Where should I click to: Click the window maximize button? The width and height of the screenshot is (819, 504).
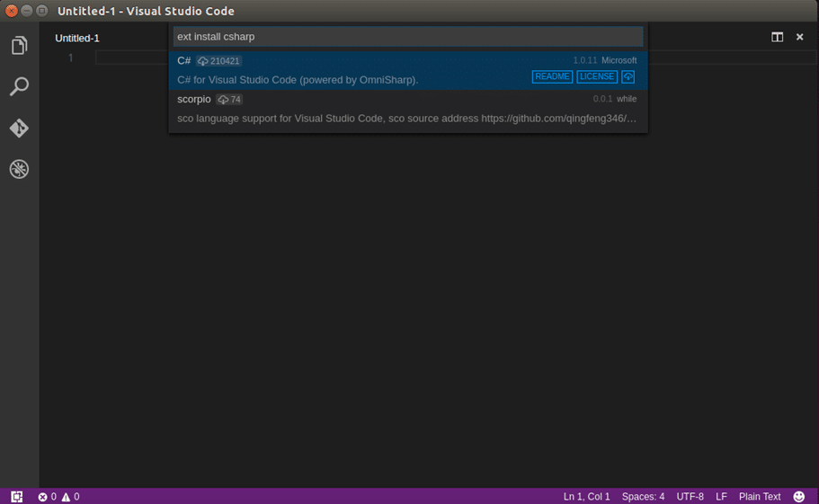pos(42,11)
